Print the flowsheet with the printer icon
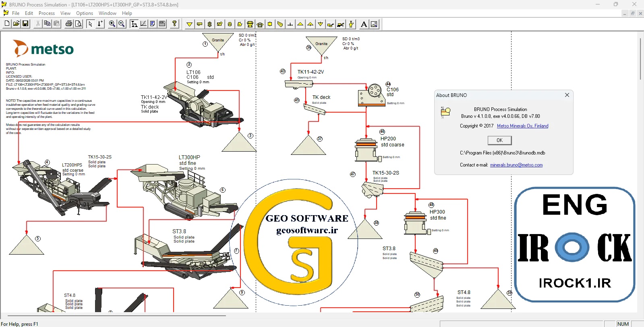644x327 pixels. (69, 24)
